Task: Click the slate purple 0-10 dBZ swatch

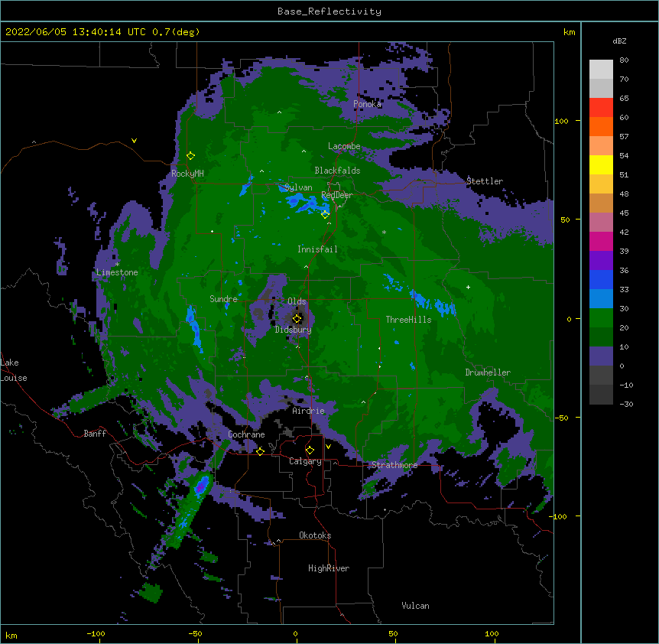Action: pos(601,356)
